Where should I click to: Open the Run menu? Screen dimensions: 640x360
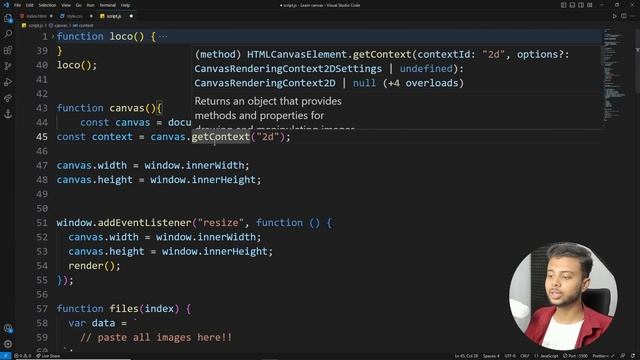pos(91,5)
